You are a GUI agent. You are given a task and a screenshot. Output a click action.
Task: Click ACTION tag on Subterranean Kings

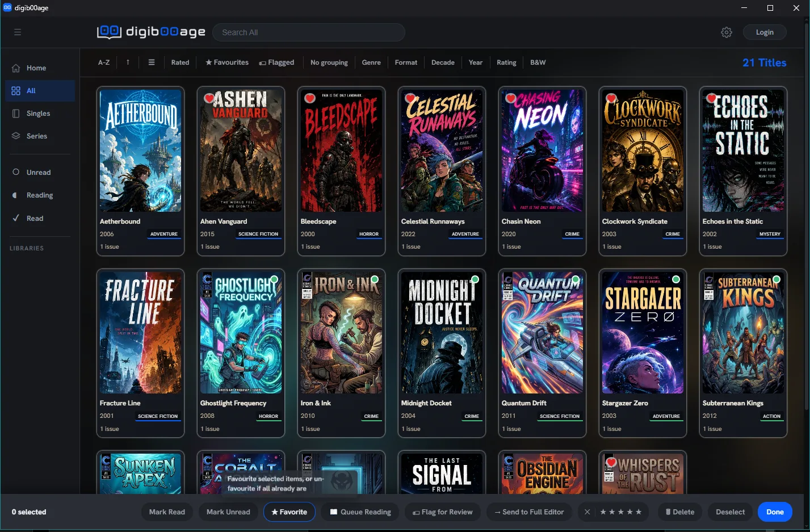(x=771, y=416)
